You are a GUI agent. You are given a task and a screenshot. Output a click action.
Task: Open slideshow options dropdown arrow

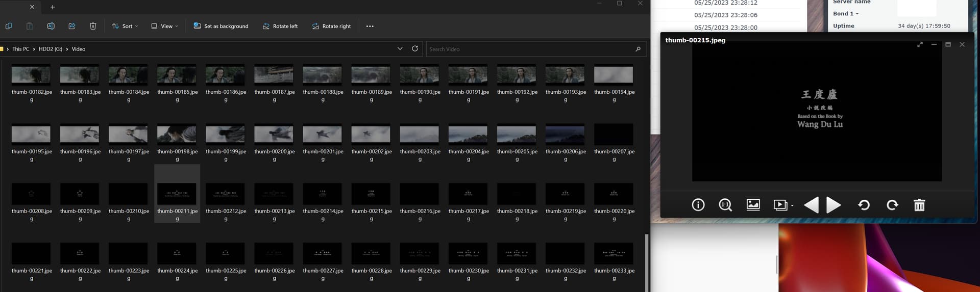(x=792, y=205)
